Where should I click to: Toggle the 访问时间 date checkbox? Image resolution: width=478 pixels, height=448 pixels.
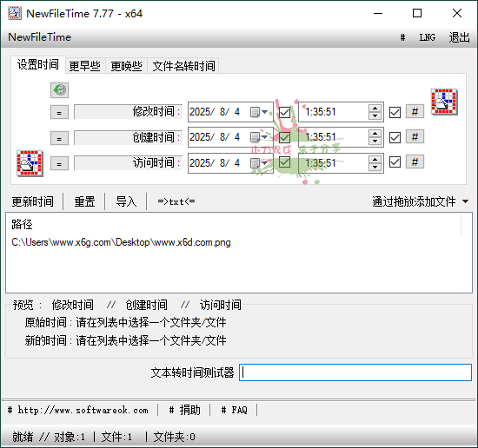[x=284, y=162]
